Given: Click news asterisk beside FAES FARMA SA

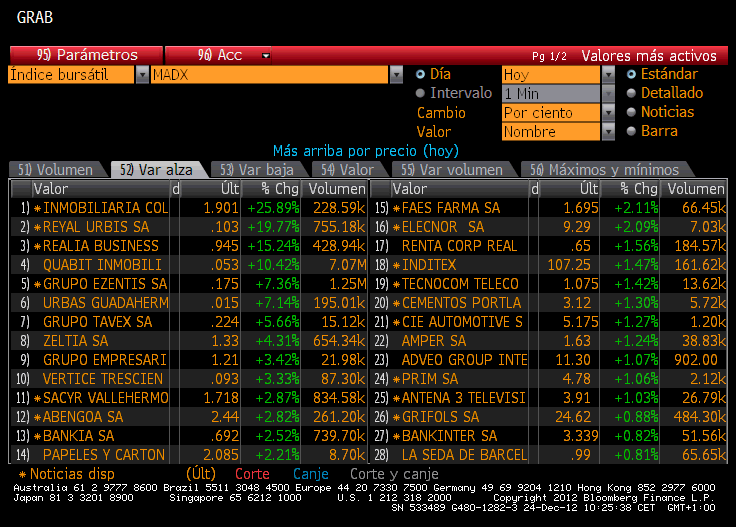Looking at the screenshot, I should point(396,208).
